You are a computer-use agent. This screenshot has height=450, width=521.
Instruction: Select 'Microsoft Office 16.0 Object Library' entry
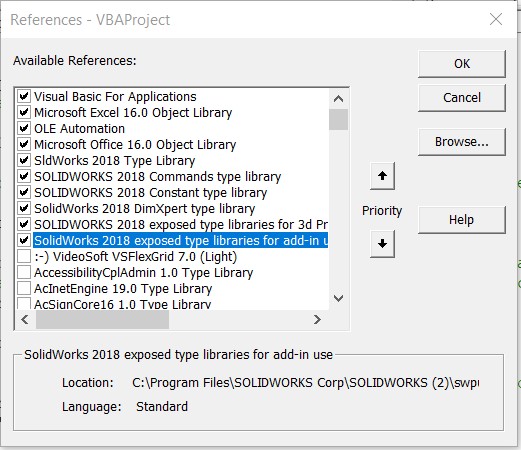coord(135,144)
